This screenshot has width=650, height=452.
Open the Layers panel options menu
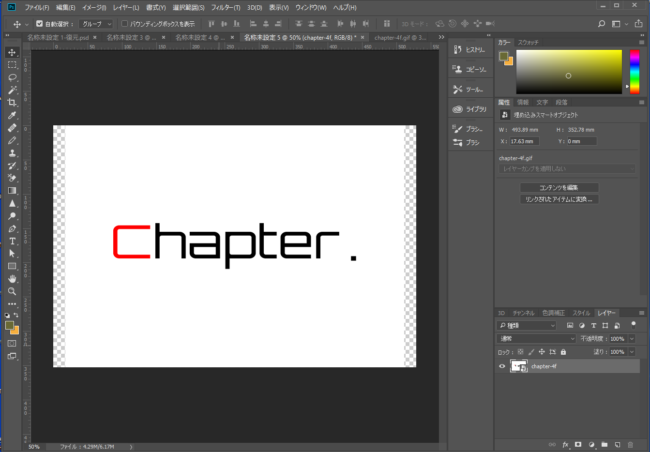point(641,313)
